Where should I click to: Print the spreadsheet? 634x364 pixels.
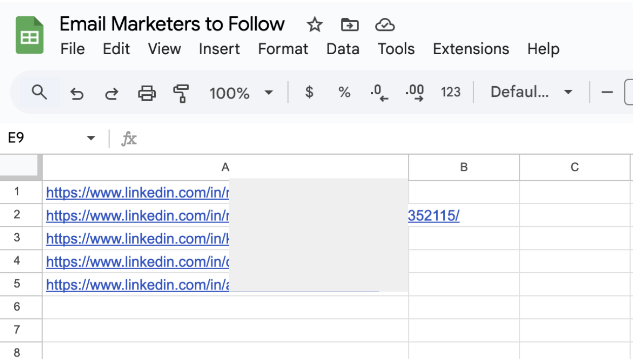point(147,93)
